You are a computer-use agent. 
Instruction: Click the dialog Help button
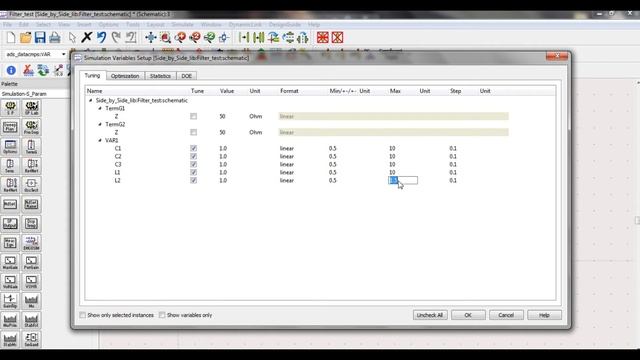(x=544, y=315)
